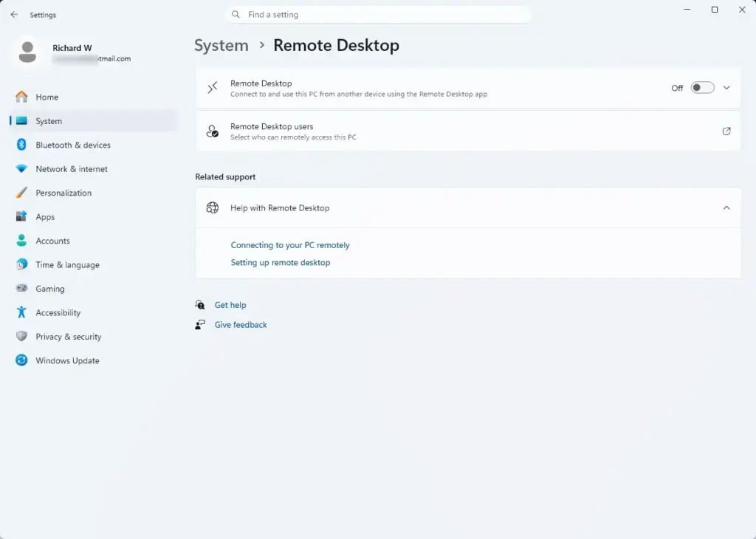Maximize the Settings window
The width and height of the screenshot is (756, 539).
coord(715,10)
